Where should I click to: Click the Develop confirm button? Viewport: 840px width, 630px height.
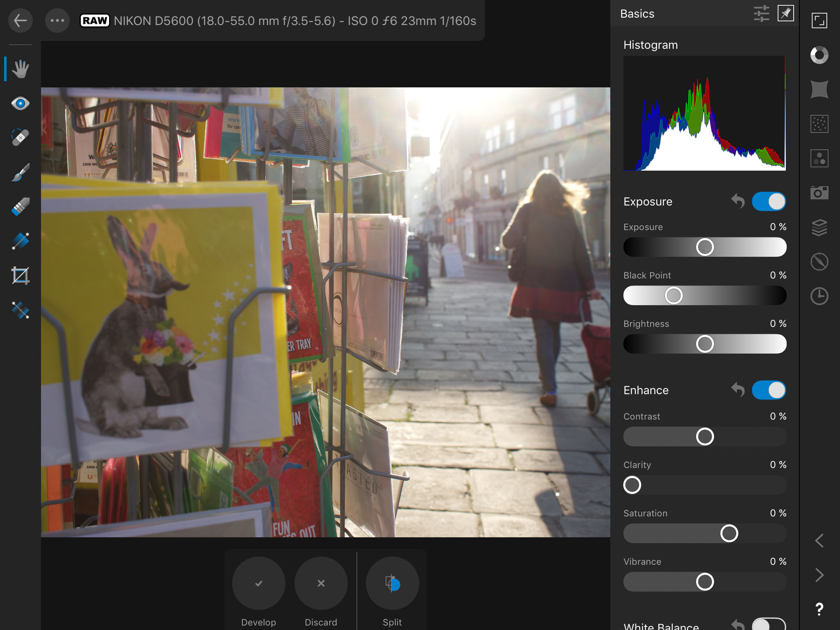point(259,583)
